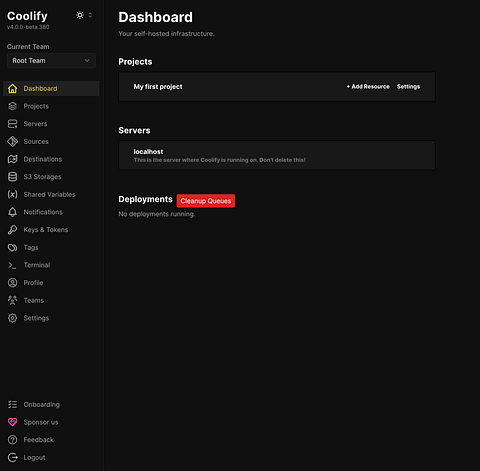Click the Servers rack icon
Image resolution: width=480 pixels, height=471 pixels.
coord(12,124)
